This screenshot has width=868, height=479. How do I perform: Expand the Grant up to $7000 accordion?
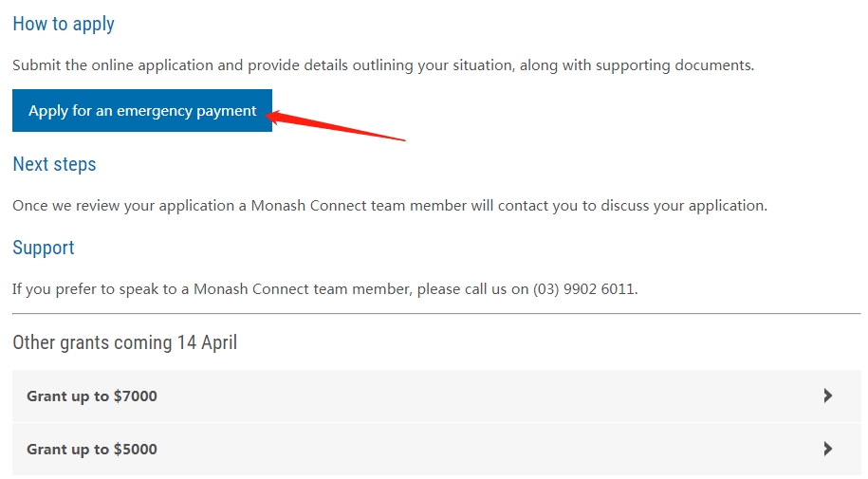click(436, 396)
